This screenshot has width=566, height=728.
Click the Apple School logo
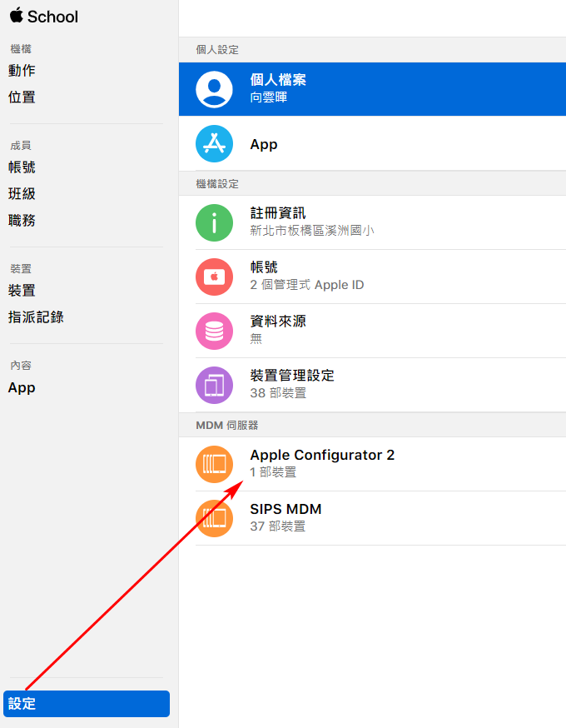pos(43,17)
